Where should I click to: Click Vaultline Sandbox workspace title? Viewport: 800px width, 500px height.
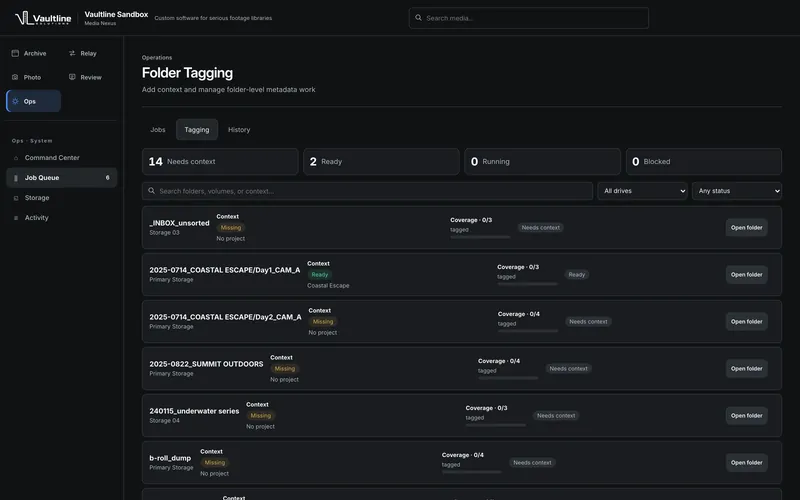click(116, 14)
